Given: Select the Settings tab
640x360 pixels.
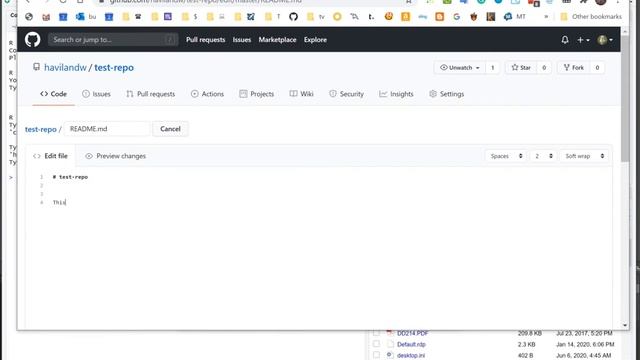Looking at the screenshot, I should [447, 94].
